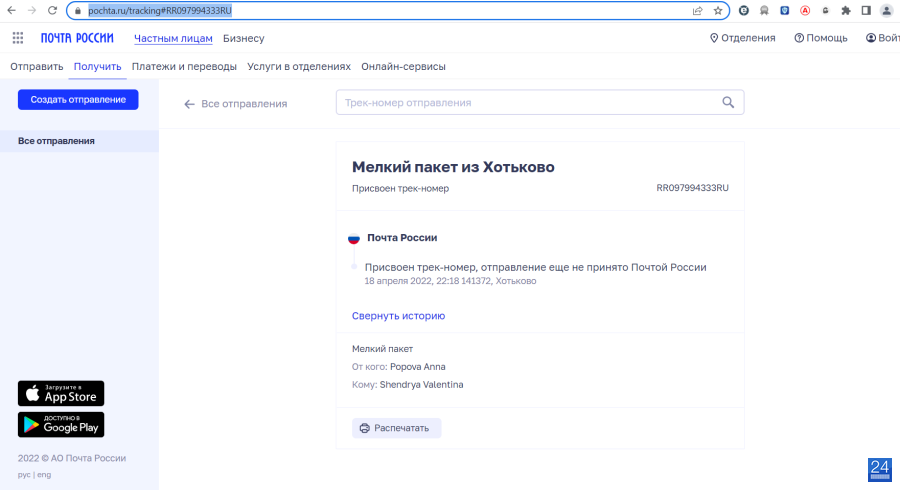Viewport: 900px width, 490px height.
Task: Go back in browser history
Action: coord(11,10)
